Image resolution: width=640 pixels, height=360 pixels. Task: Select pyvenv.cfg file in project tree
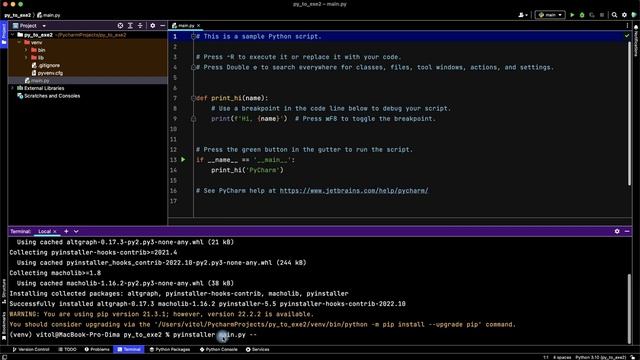click(47, 73)
